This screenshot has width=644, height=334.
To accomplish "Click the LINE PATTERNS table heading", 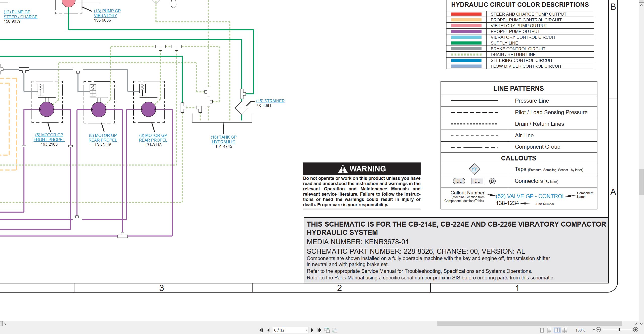I will [x=518, y=89].
